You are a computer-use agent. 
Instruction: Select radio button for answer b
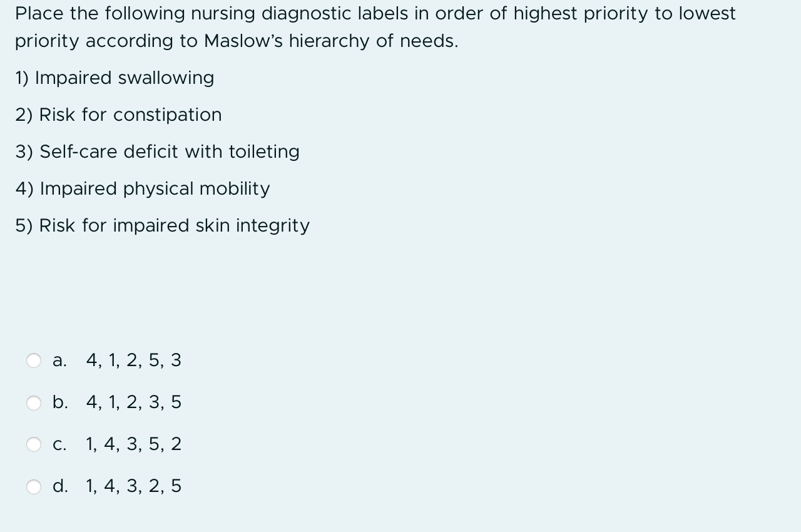[34, 403]
